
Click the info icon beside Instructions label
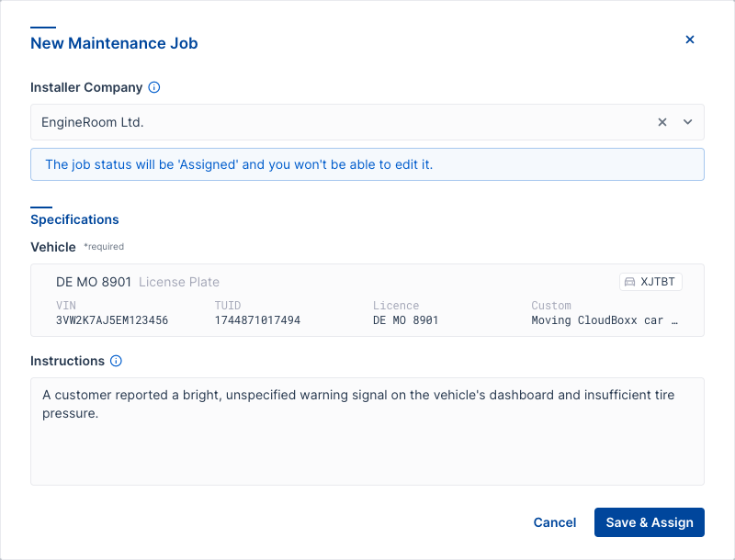[115, 361]
